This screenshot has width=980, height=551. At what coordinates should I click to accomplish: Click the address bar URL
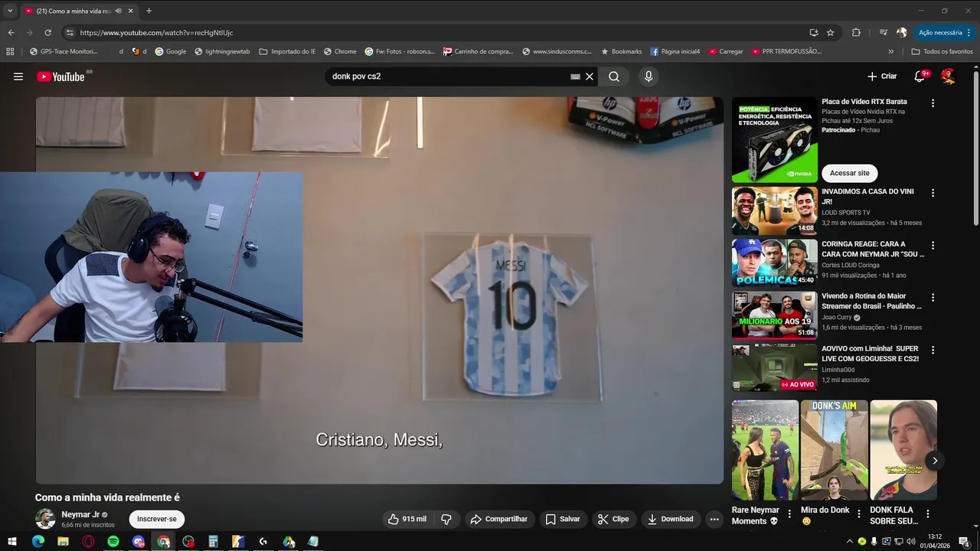pyautogui.click(x=156, y=33)
